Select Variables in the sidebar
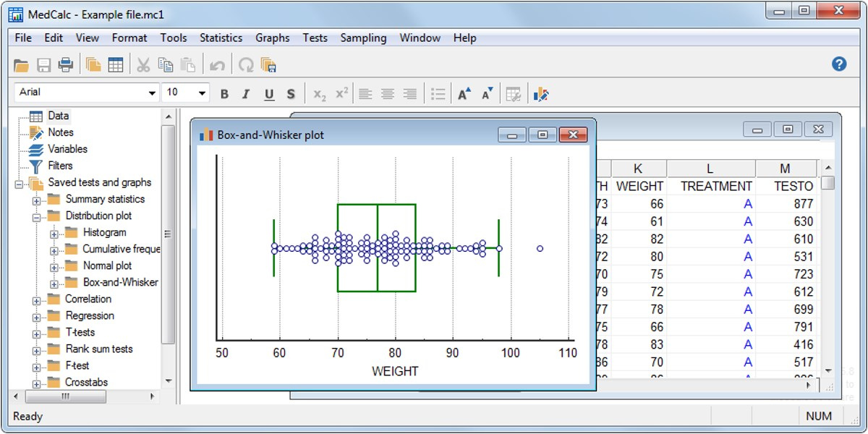Image resolution: width=868 pixels, height=434 pixels. coord(67,149)
